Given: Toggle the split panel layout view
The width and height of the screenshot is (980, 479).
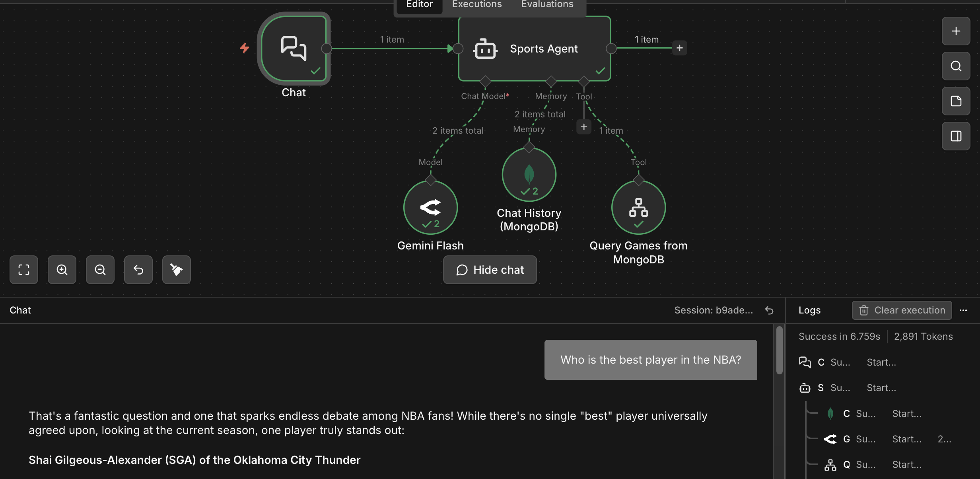Looking at the screenshot, I should tap(956, 136).
